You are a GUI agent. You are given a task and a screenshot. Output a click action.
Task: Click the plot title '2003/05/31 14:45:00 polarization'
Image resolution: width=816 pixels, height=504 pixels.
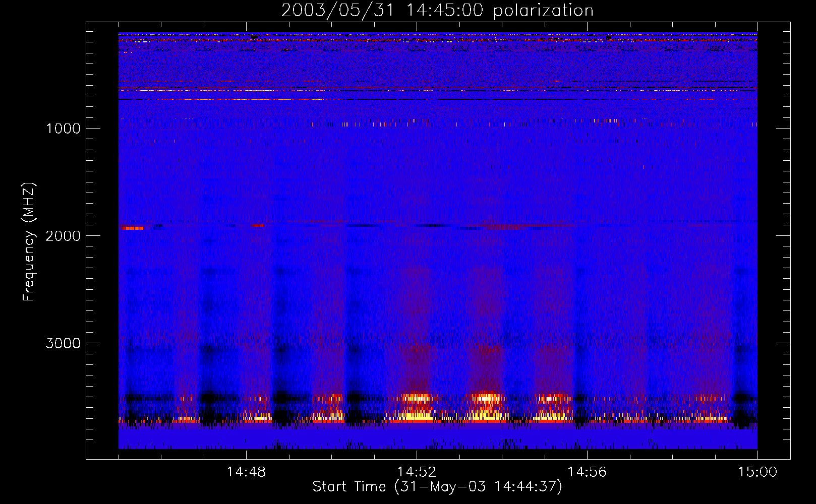tap(437, 10)
